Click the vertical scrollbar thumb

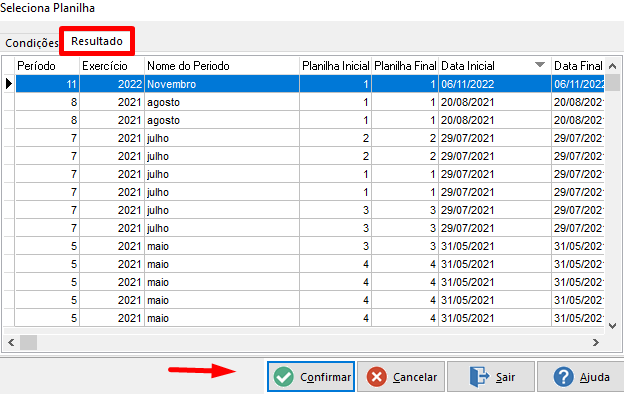pos(613,83)
